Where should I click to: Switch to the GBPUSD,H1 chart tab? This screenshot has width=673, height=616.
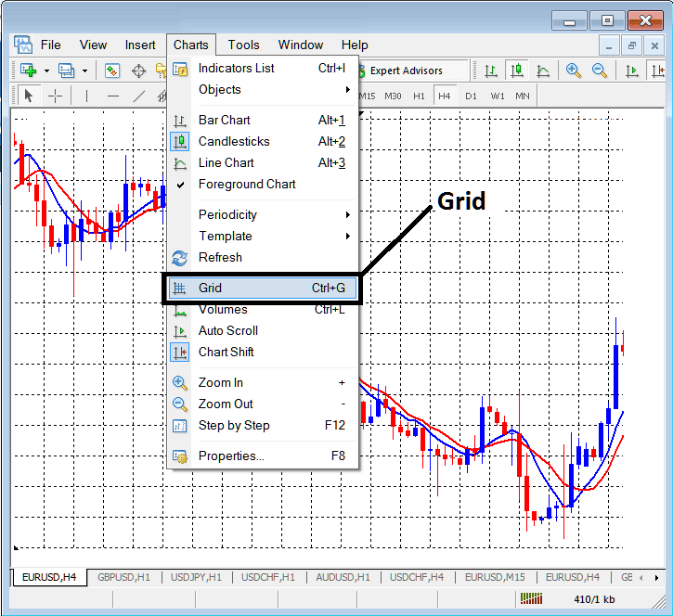tap(123, 577)
